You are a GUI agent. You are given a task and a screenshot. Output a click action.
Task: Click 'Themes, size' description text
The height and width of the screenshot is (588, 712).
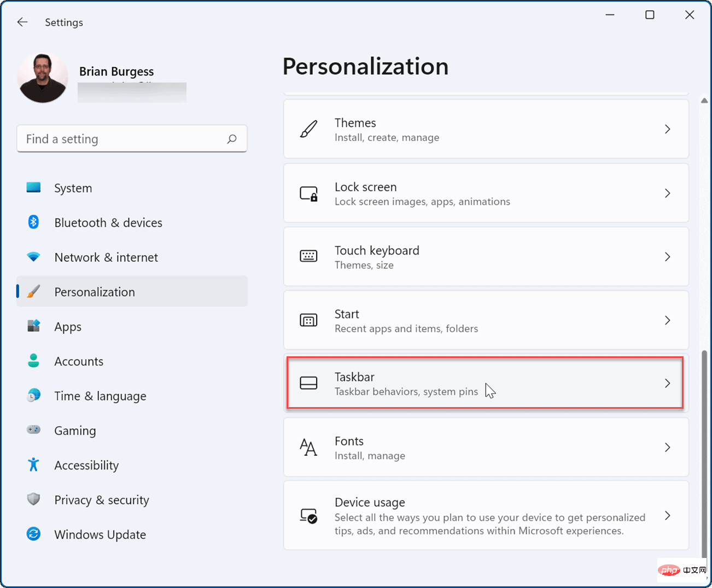pyautogui.click(x=364, y=266)
